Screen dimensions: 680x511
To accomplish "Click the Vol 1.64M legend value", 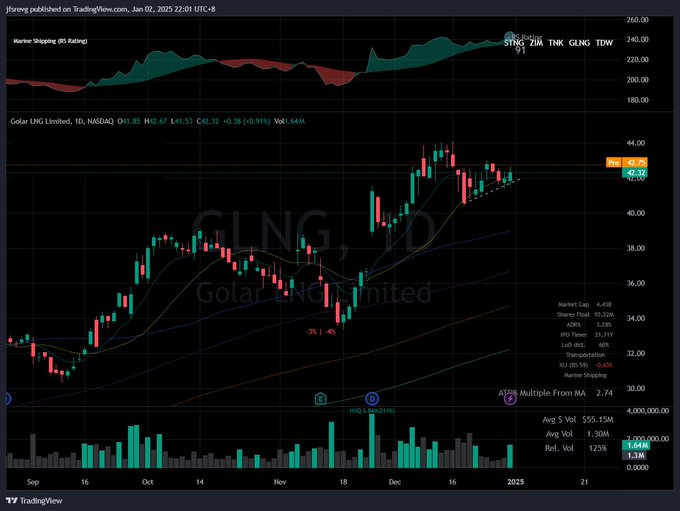I will coord(289,121).
